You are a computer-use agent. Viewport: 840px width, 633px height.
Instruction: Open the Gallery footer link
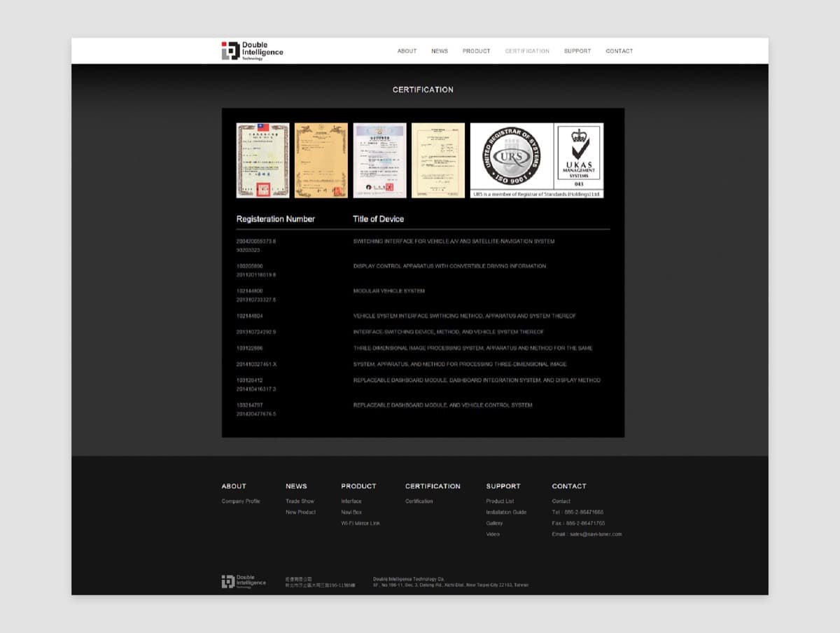494,523
